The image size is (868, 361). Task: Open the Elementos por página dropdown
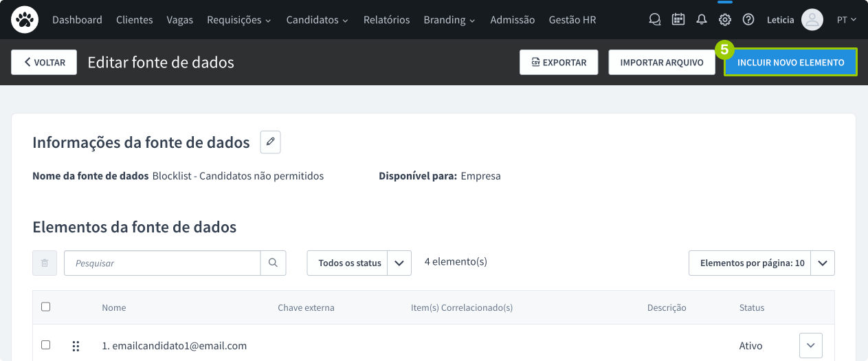click(822, 263)
